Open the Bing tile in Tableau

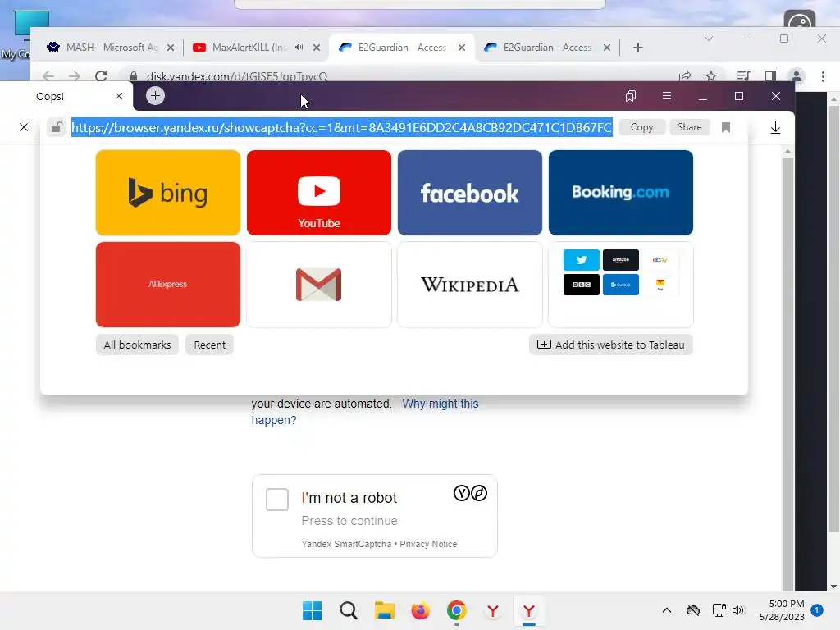tap(167, 193)
